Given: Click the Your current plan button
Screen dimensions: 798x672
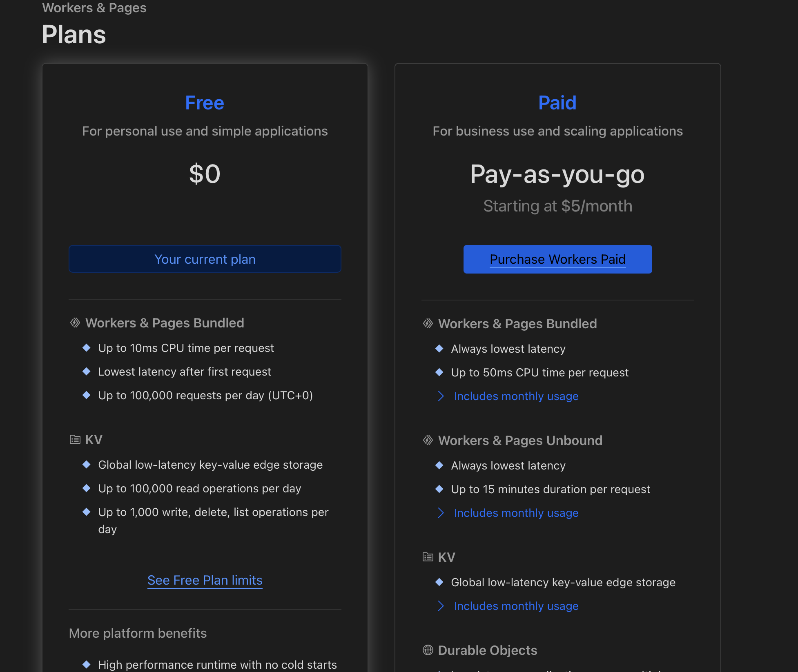Looking at the screenshot, I should (205, 259).
